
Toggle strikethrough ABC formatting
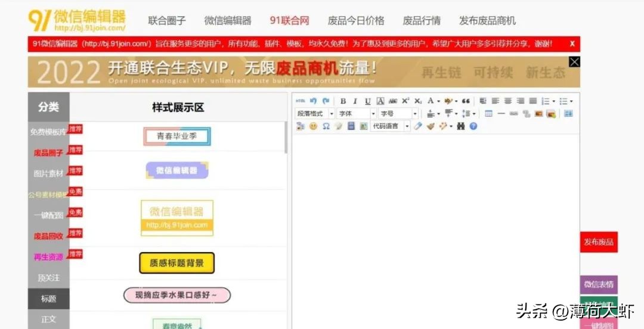393,101
